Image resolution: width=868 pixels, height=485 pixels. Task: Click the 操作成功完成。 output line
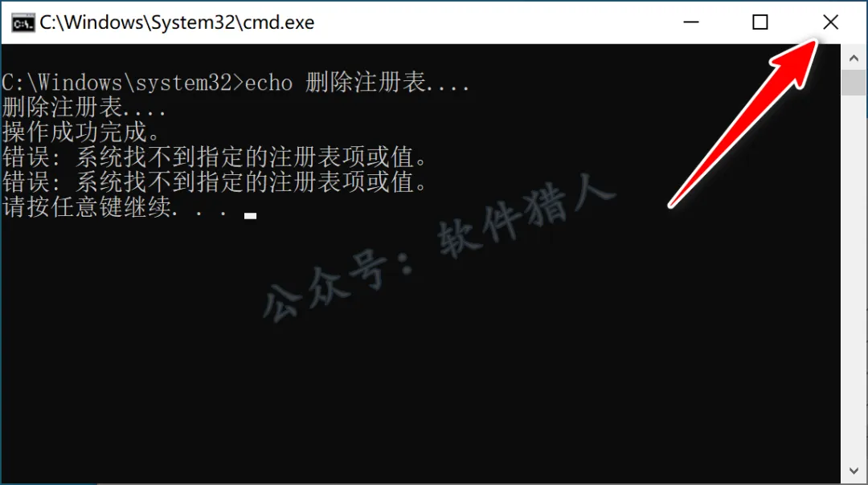81,132
